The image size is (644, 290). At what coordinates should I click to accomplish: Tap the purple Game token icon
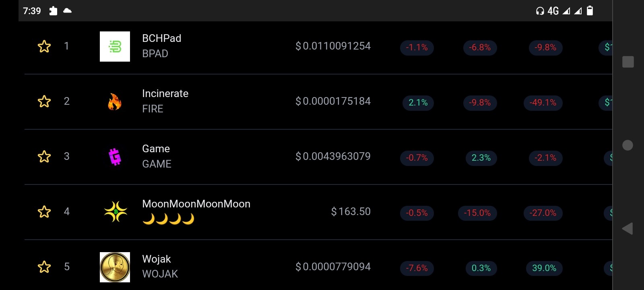tap(115, 157)
